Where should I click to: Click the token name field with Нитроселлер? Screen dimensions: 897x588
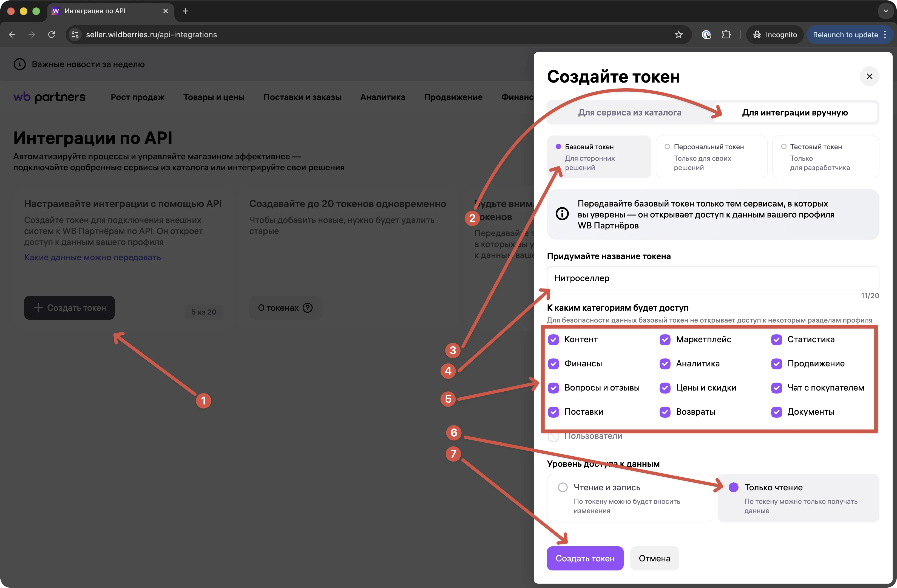(712, 278)
